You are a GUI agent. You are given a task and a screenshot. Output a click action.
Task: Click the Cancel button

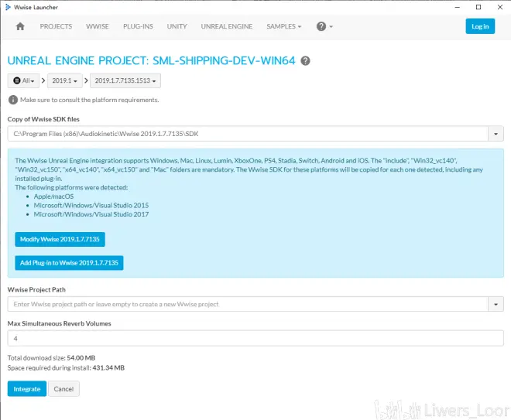pyautogui.click(x=63, y=389)
